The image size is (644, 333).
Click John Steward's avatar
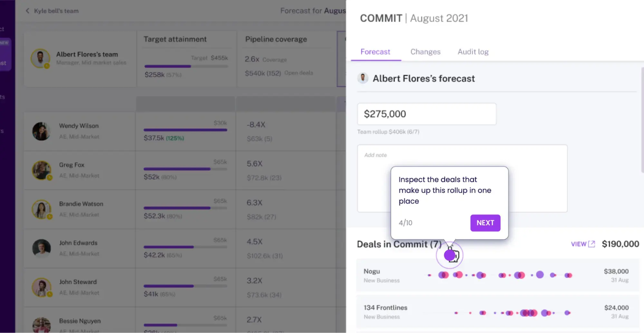(x=41, y=287)
